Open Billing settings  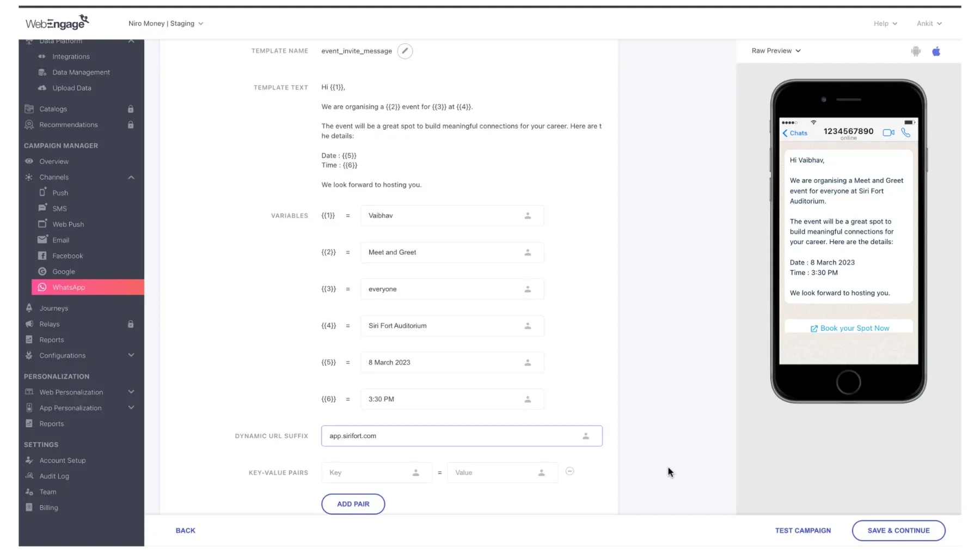(48, 508)
